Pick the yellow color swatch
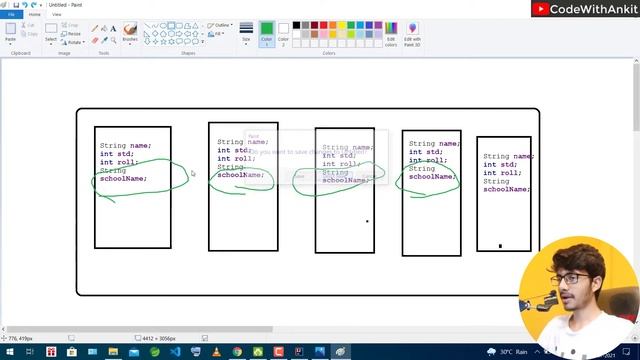The height and width of the screenshot is (360, 640). (342, 25)
